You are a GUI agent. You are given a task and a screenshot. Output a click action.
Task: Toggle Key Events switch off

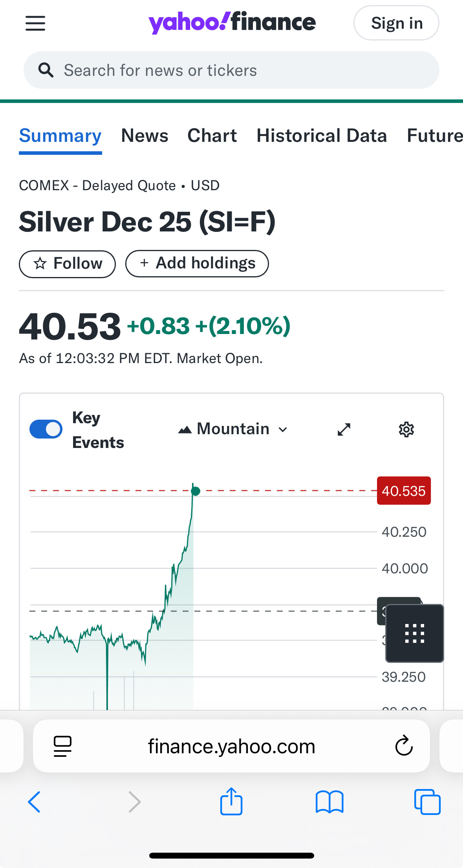click(46, 429)
